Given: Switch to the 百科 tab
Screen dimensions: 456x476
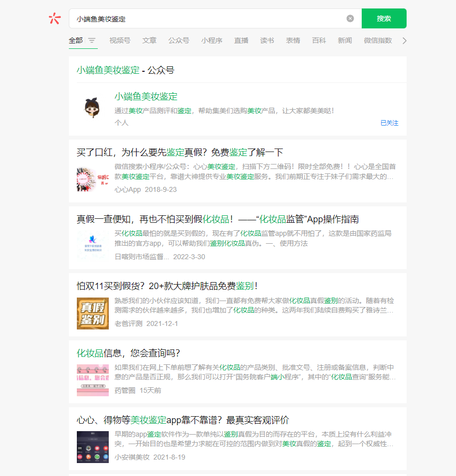Looking at the screenshot, I should (x=319, y=40).
